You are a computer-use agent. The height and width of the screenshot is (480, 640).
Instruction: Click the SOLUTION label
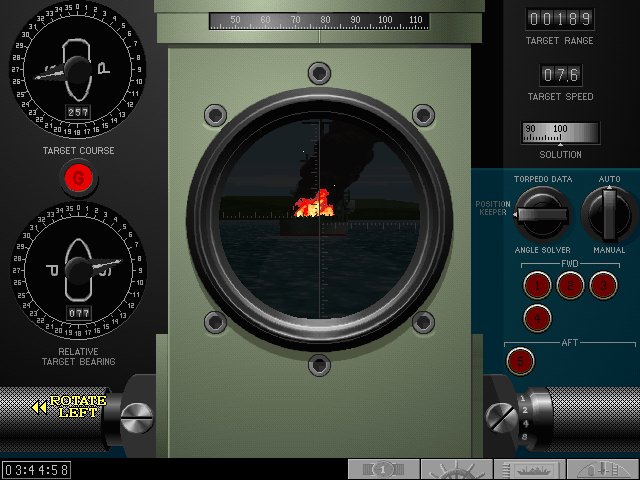click(560, 155)
